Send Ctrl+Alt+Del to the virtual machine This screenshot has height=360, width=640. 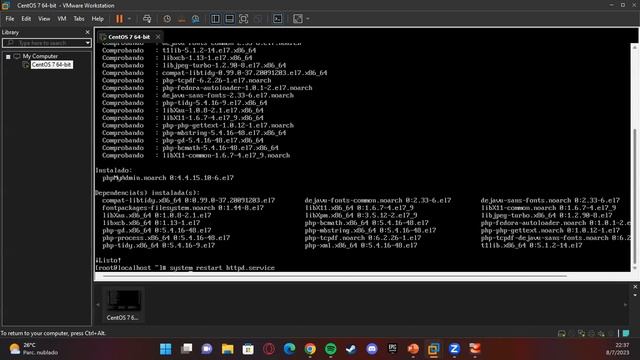[x=147, y=19]
